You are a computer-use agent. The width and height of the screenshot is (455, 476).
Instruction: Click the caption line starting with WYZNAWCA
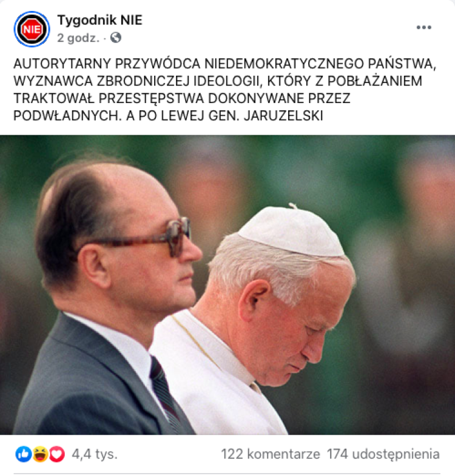click(x=218, y=81)
